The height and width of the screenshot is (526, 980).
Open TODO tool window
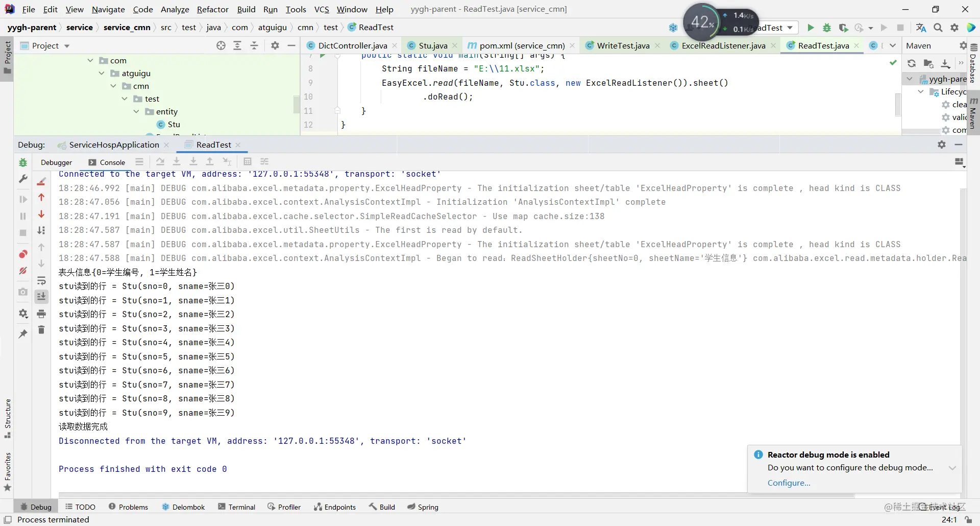[x=80, y=507]
